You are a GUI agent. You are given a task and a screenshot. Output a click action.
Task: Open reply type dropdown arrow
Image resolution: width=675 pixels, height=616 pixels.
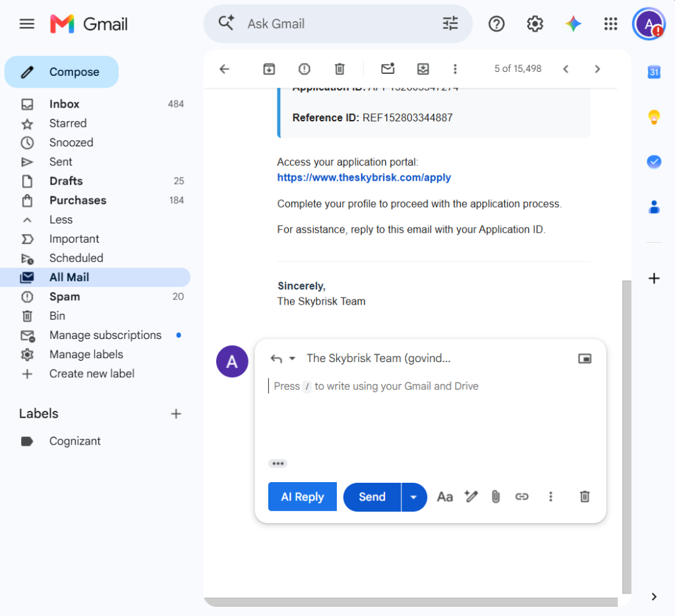292,358
